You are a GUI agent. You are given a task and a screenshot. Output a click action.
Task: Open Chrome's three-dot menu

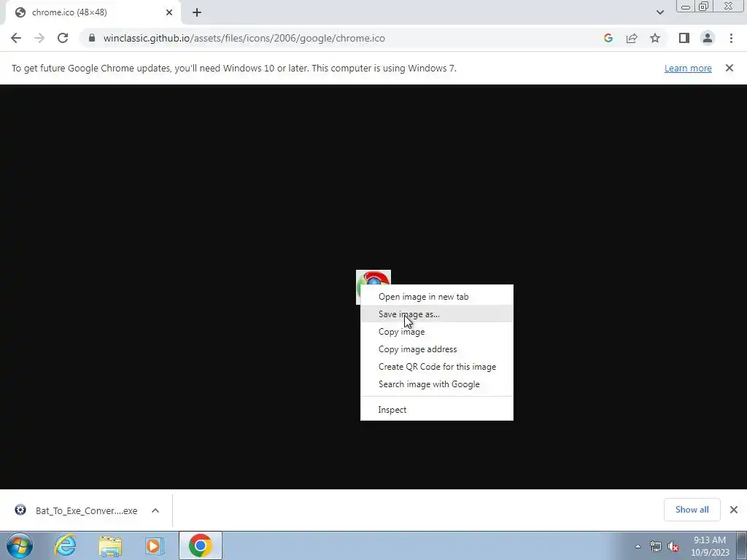tap(731, 38)
